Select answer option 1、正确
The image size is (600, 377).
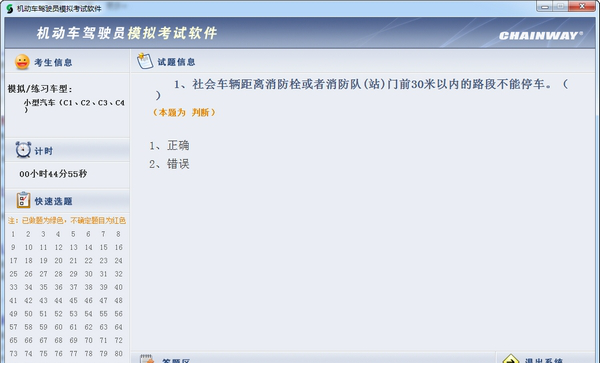coord(169,145)
